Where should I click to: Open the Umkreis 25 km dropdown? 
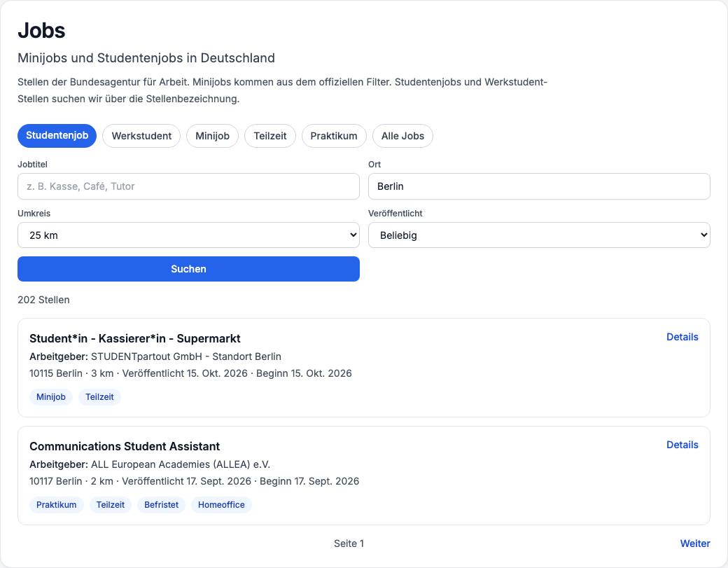coord(188,235)
